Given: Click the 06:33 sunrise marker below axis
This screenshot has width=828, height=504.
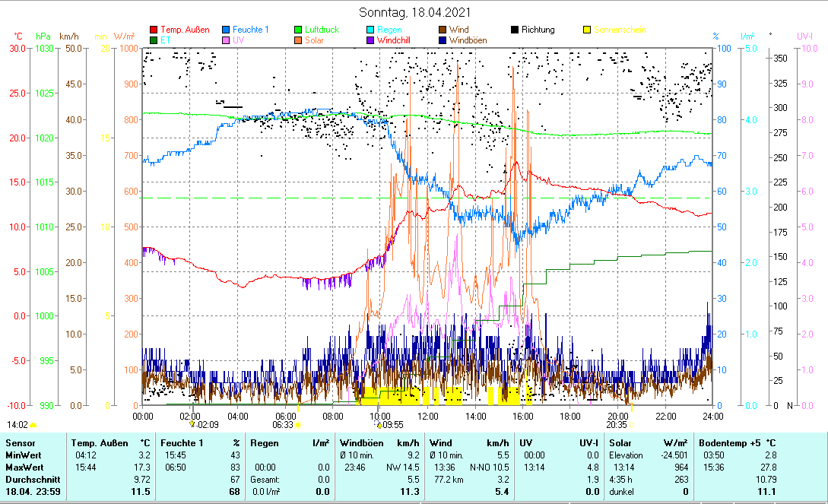Looking at the screenshot, I should (283, 425).
